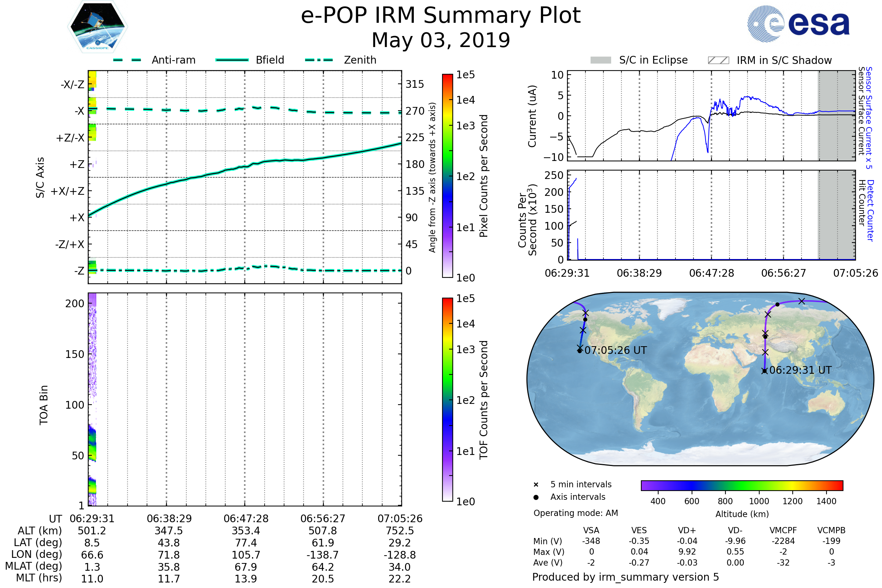Click the 5 min intervals cross marker
Image resolution: width=882 pixels, height=588 pixels.
pyautogui.click(x=536, y=485)
